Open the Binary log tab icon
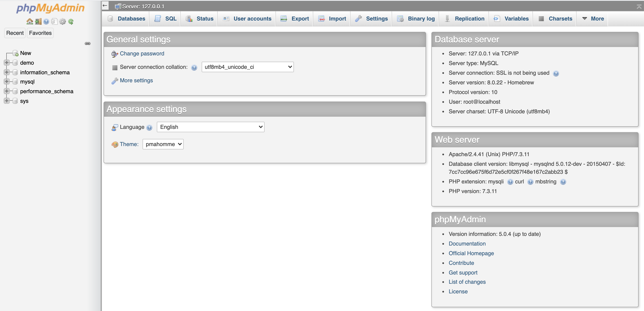Screen dimensions: 644x311 click(400, 18)
